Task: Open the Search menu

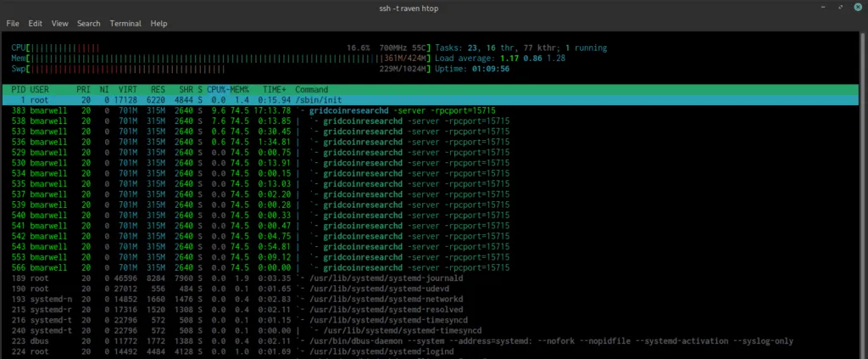Action: point(88,24)
